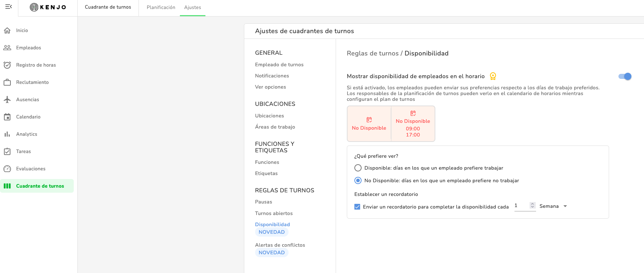Open the Semana period dropdown

(553, 206)
